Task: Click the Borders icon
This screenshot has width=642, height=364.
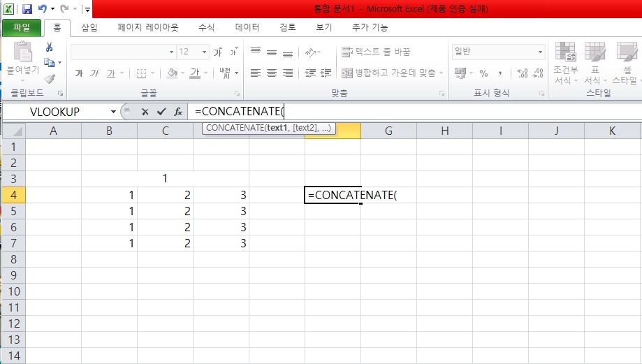Action: [141, 73]
